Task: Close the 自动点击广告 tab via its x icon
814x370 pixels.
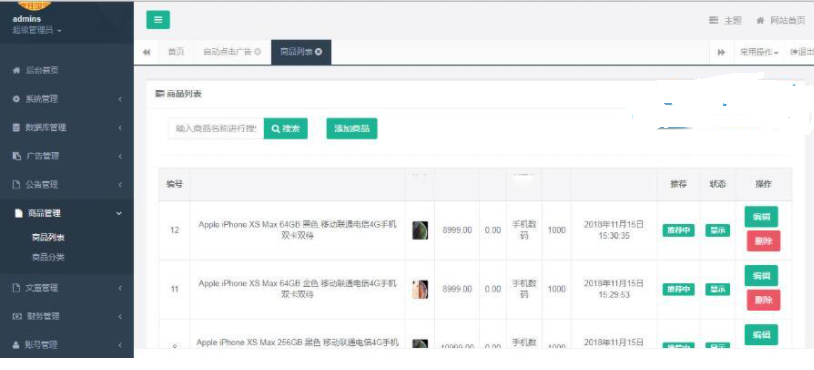Action: 257,52
